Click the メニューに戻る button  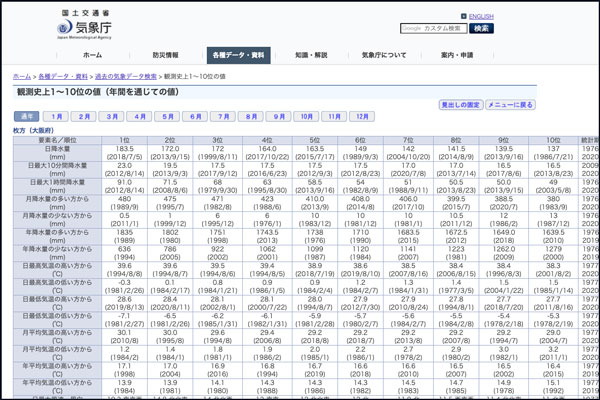pyautogui.click(x=510, y=105)
